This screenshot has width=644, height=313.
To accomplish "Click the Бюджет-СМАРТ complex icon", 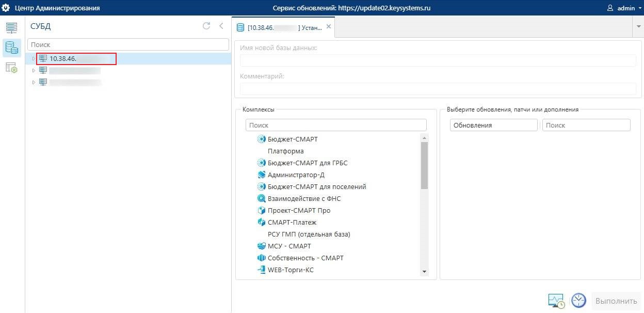I will point(261,139).
